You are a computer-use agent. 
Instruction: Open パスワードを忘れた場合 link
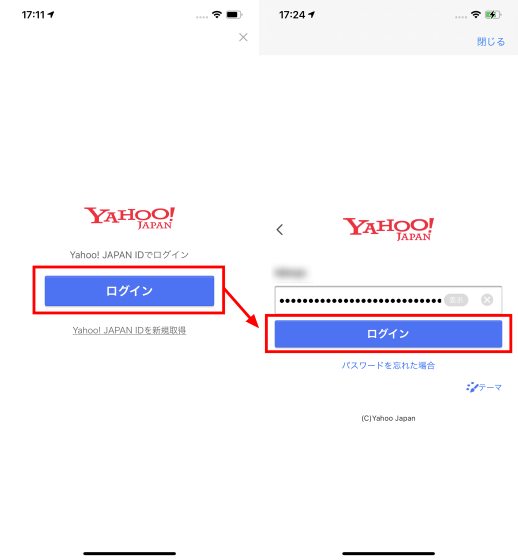point(388,365)
